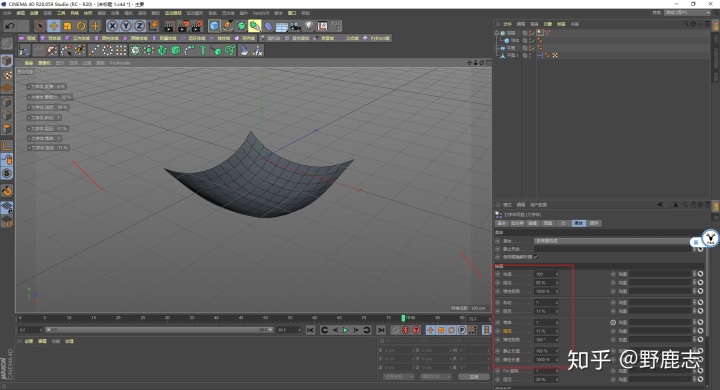Open Render Settings clapperboard with gear
This screenshot has width=720, height=390.
pyautogui.click(x=197, y=26)
